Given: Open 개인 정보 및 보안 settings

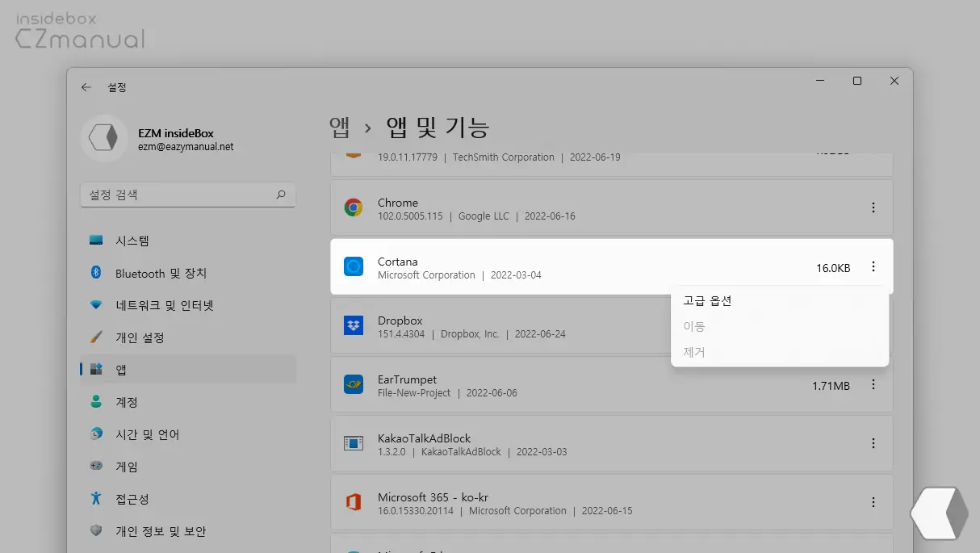Looking at the screenshot, I should tap(98, 531).
